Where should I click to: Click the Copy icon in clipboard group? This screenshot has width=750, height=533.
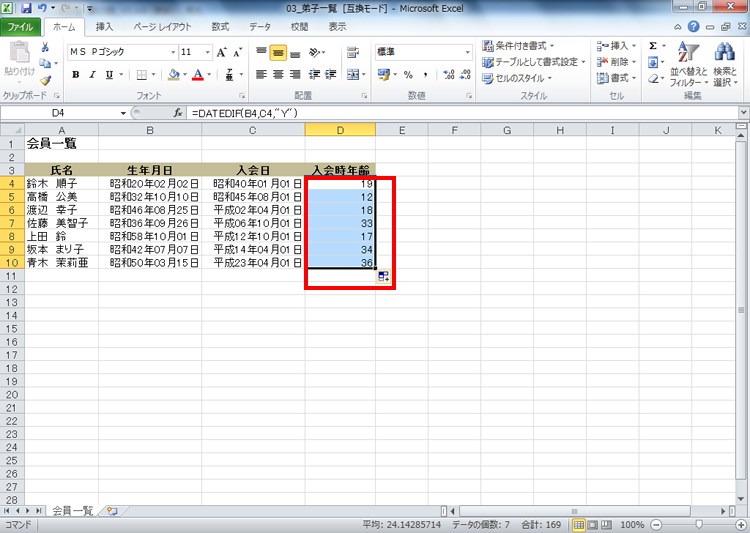point(45,63)
